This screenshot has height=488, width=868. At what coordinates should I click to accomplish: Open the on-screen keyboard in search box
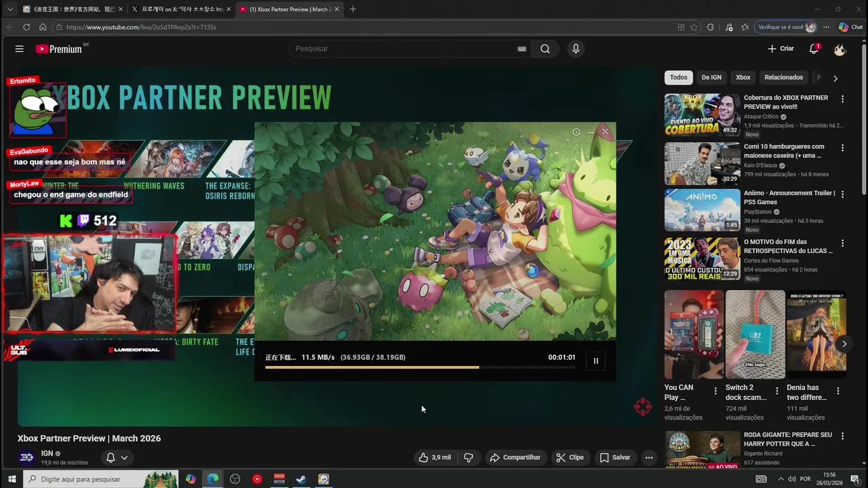[x=521, y=49]
